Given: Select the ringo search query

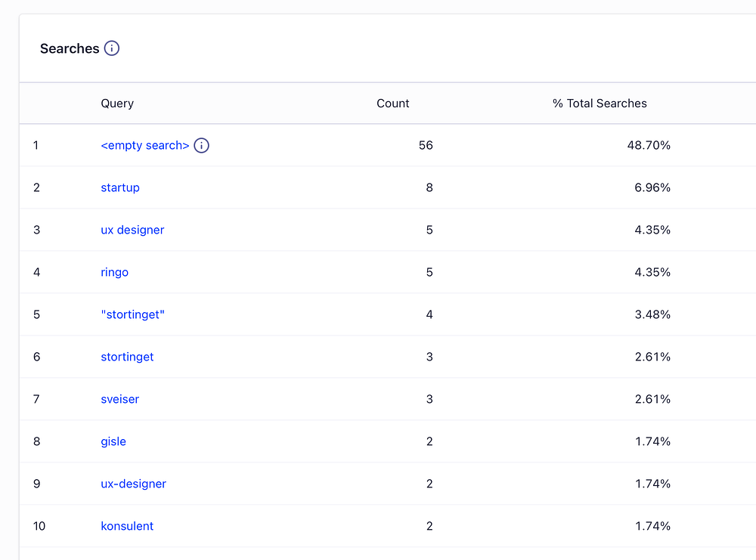Looking at the screenshot, I should (114, 272).
